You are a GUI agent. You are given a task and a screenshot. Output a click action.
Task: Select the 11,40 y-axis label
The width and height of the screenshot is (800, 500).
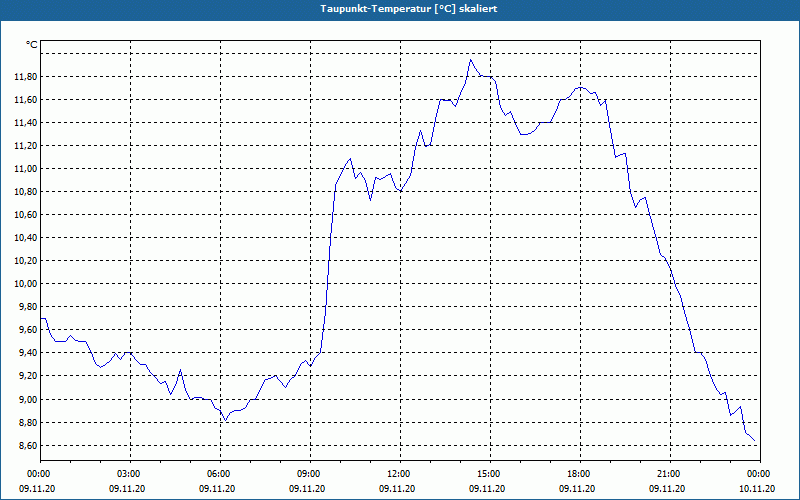25,123
